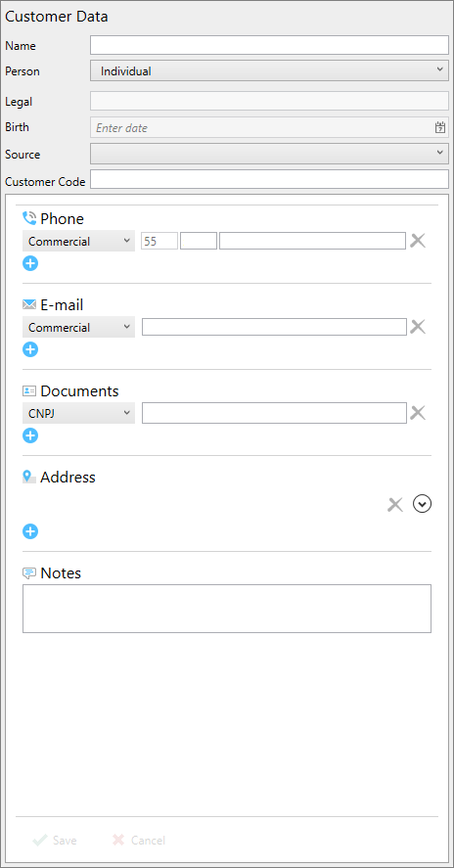
Task: Add another document with plus icon
Action: coord(30,435)
